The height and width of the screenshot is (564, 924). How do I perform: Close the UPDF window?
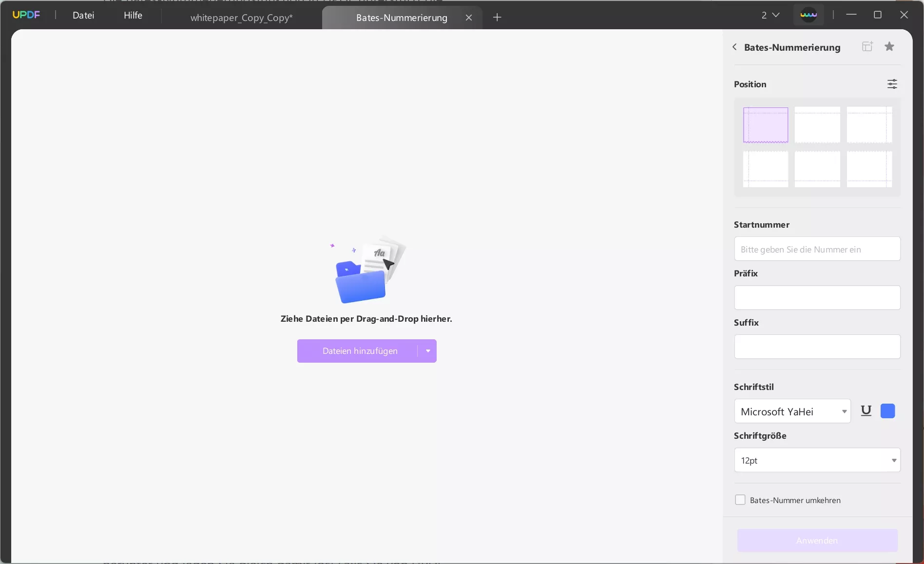[x=904, y=15]
